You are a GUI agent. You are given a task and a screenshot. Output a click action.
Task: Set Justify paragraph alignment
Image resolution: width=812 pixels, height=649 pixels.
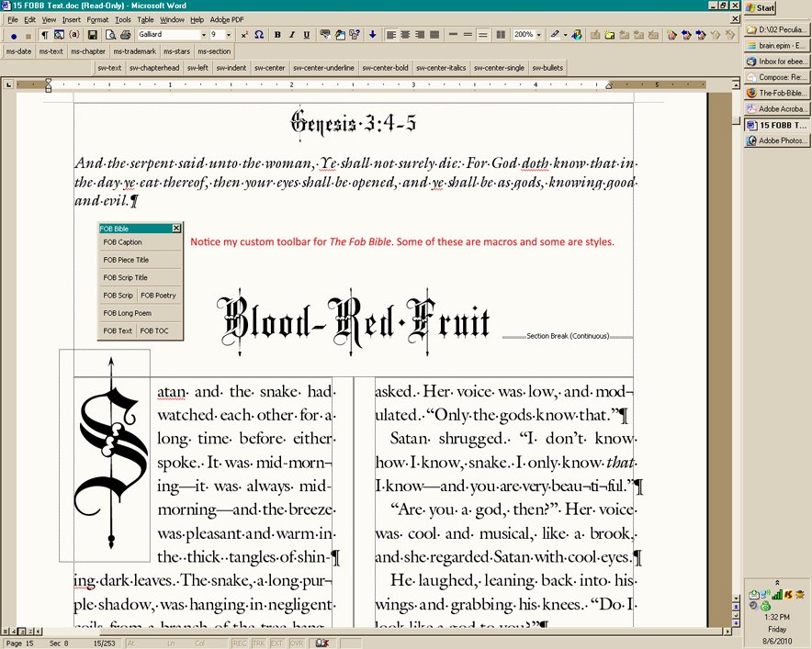[x=434, y=35]
